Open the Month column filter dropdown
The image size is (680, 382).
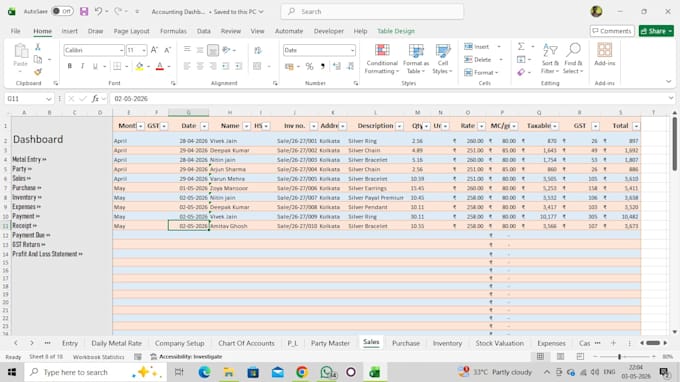coord(141,126)
